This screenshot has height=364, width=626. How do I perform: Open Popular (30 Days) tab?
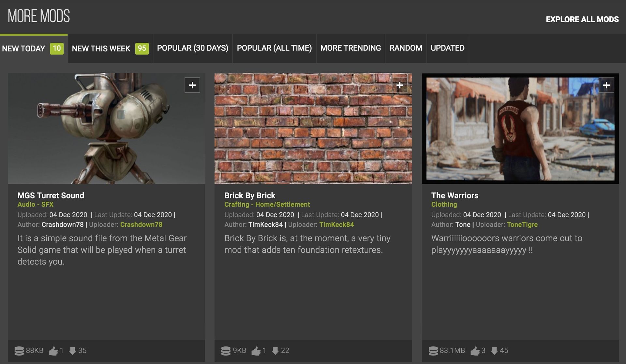pos(192,48)
